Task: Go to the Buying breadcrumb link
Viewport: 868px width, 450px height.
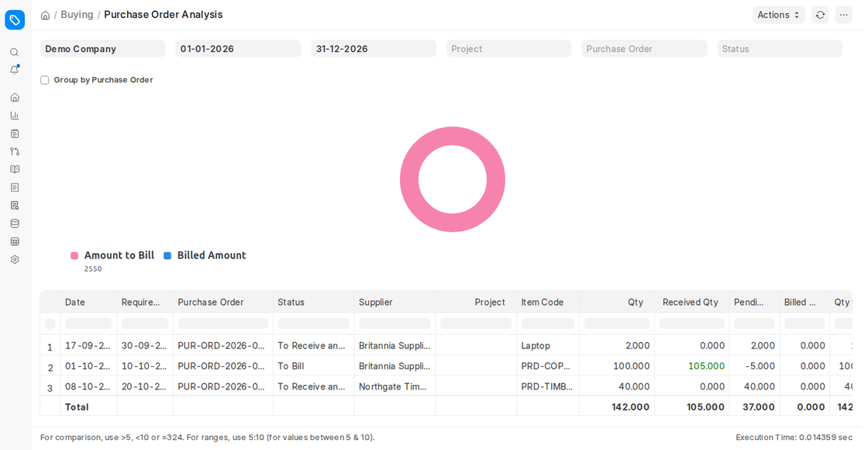Action: click(x=77, y=15)
